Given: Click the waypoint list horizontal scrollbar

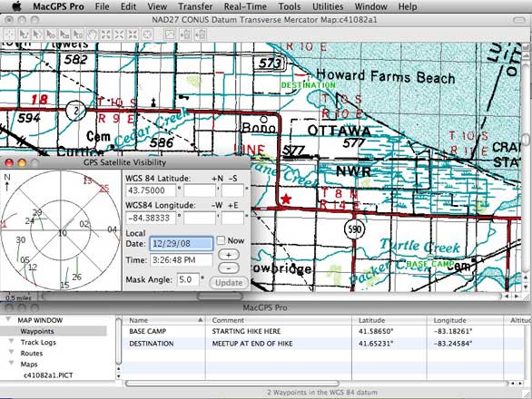Looking at the screenshot, I should [x=232, y=384].
